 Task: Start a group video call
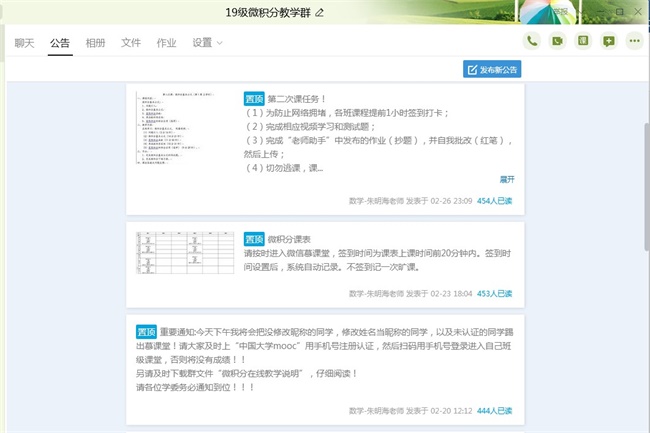click(558, 41)
